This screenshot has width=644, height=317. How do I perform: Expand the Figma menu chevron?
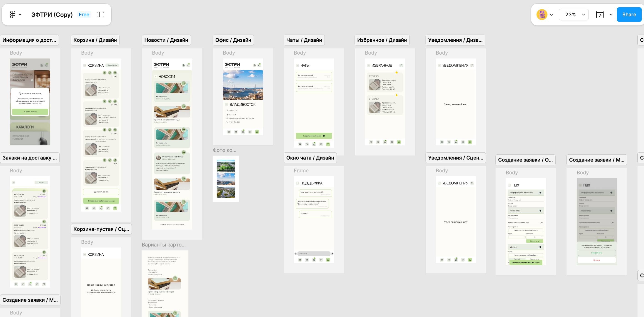[20, 15]
